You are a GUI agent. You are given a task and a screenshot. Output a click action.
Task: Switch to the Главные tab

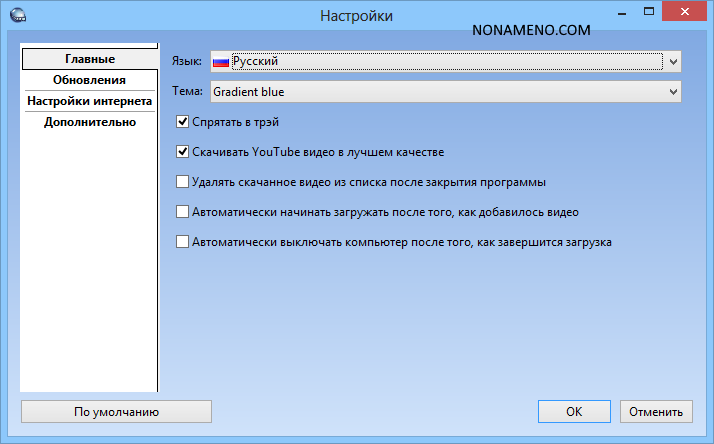pyautogui.click(x=89, y=60)
